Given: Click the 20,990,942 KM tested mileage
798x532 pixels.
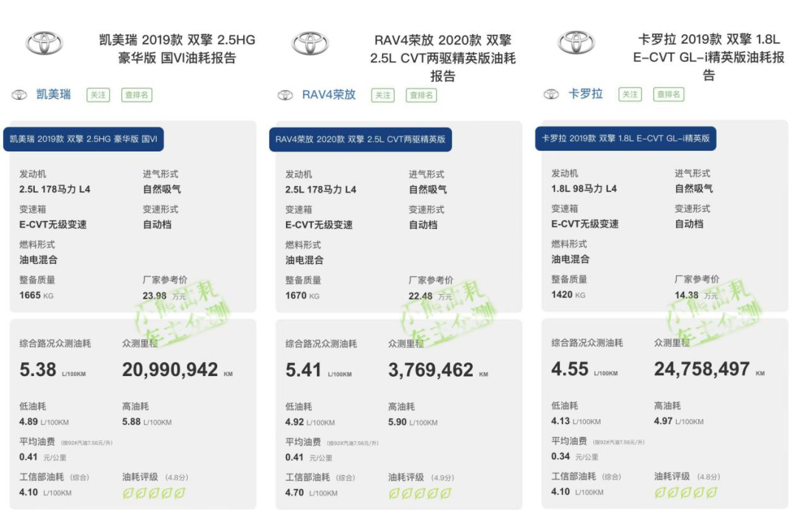Looking at the screenshot, I should coord(177,369).
